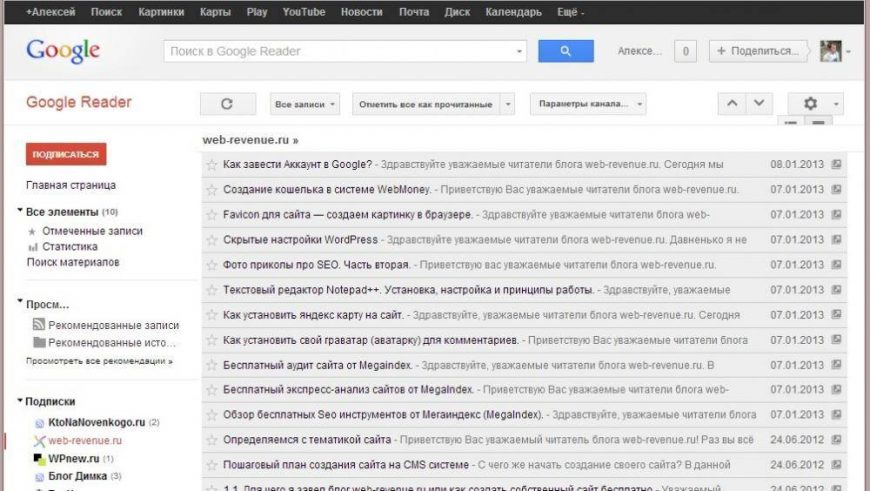
Task: Click the red ПОДПИСАТЬСЯ button
Action: [66, 154]
